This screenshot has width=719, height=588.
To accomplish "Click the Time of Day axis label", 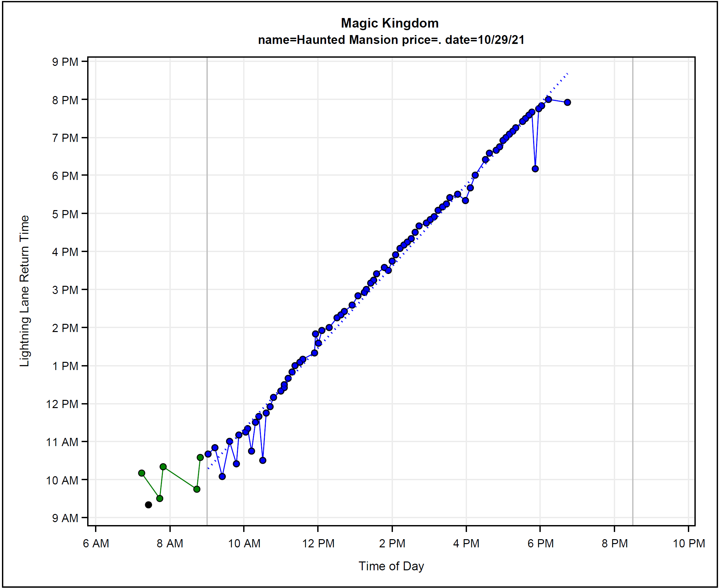I will (x=391, y=566).
